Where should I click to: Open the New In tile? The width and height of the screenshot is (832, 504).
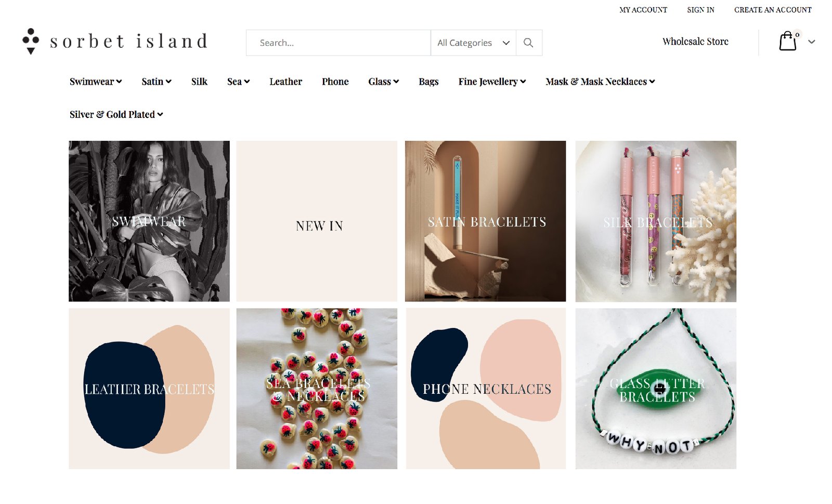(x=317, y=221)
